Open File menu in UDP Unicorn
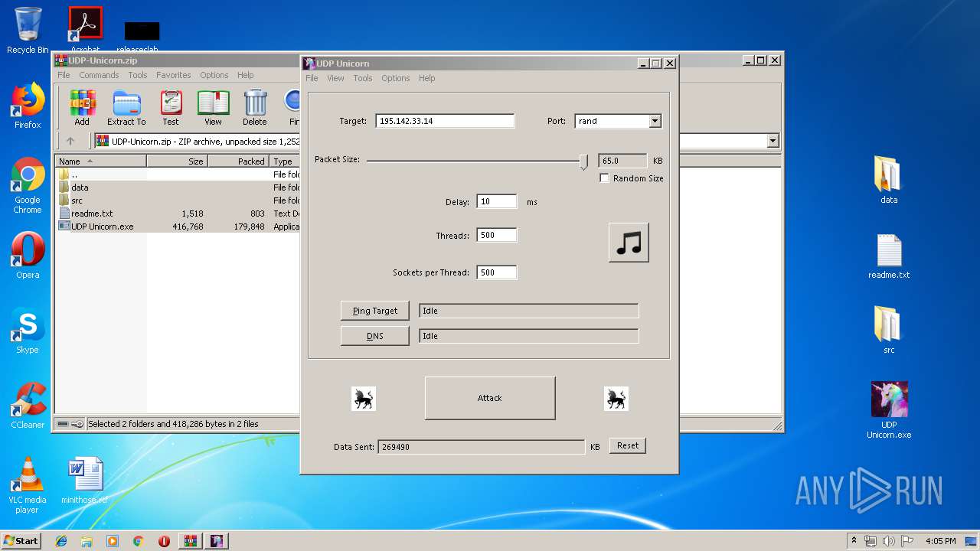The image size is (980, 551). [312, 78]
